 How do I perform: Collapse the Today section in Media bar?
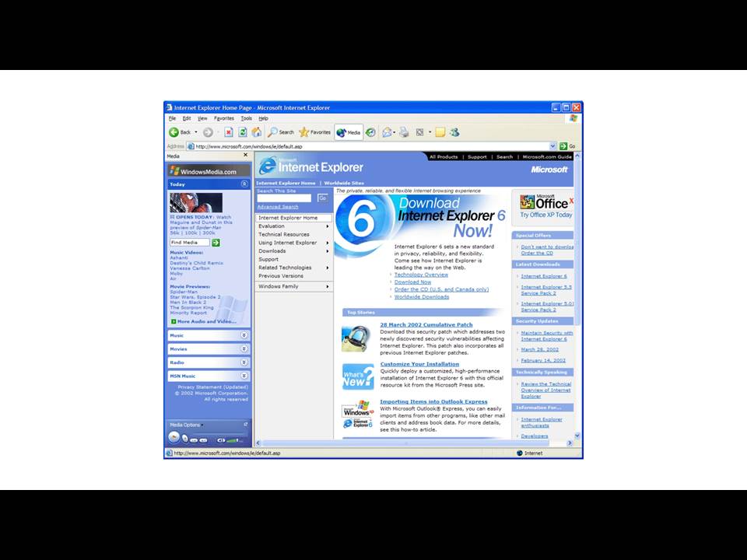tap(244, 184)
